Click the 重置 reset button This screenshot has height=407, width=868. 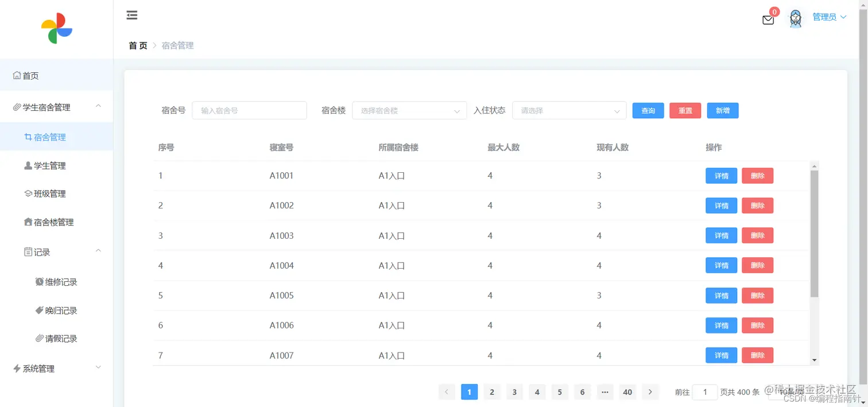[x=685, y=111]
